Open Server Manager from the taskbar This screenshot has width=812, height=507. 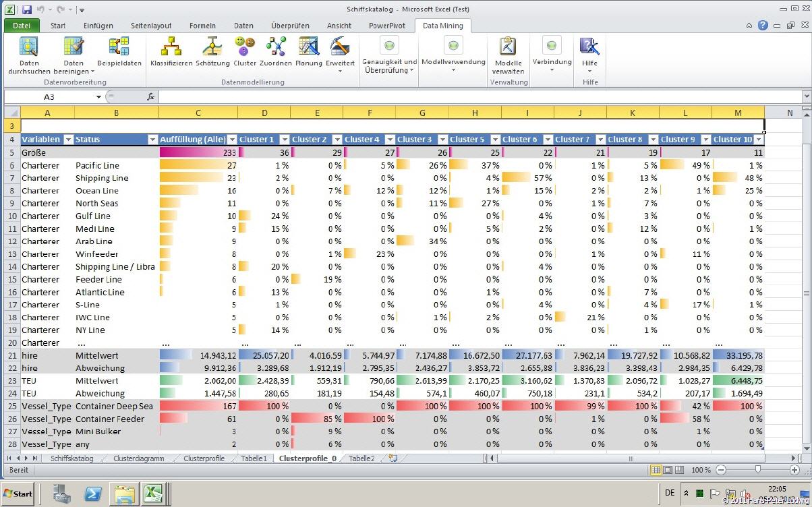[x=63, y=494]
